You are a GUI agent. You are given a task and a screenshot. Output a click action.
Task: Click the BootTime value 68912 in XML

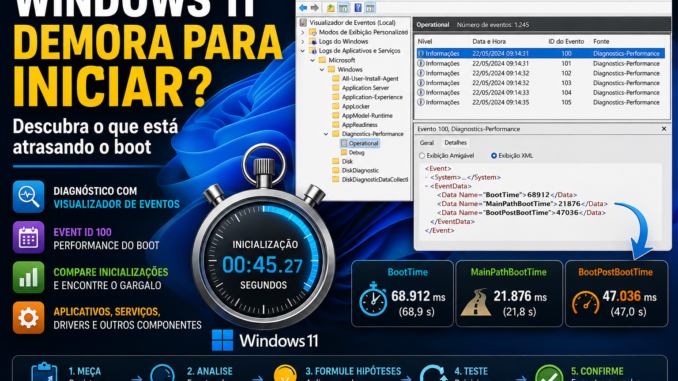[x=538, y=195]
